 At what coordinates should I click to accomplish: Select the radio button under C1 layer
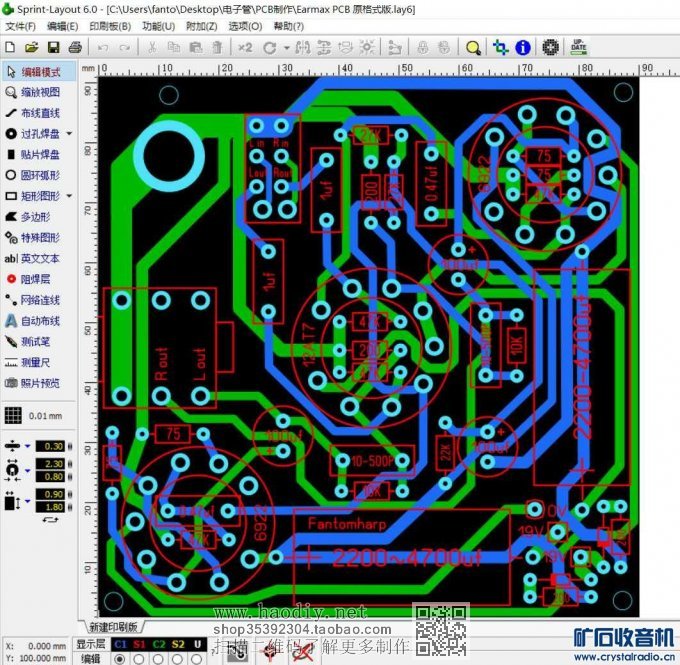tap(120, 659)
